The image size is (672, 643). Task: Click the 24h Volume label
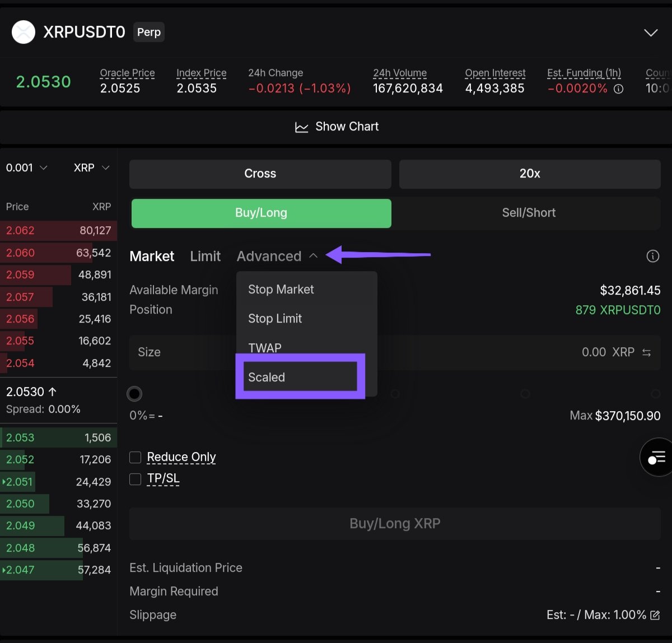(x=400, y=73)
